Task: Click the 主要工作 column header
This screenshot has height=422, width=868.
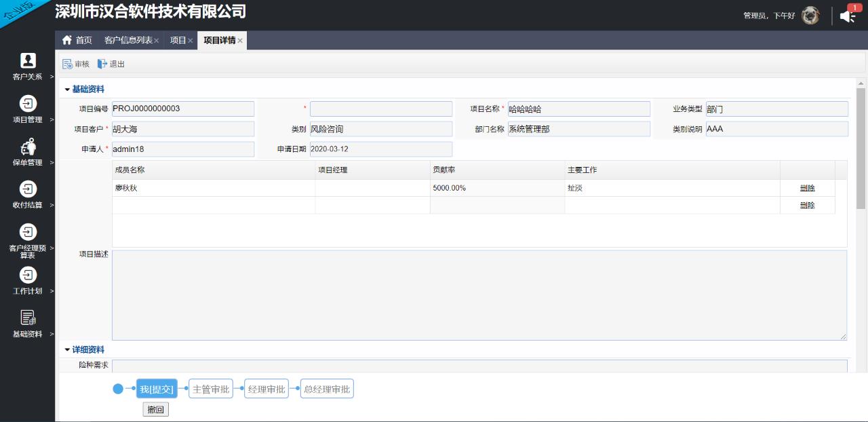Action: click(672, 170)
